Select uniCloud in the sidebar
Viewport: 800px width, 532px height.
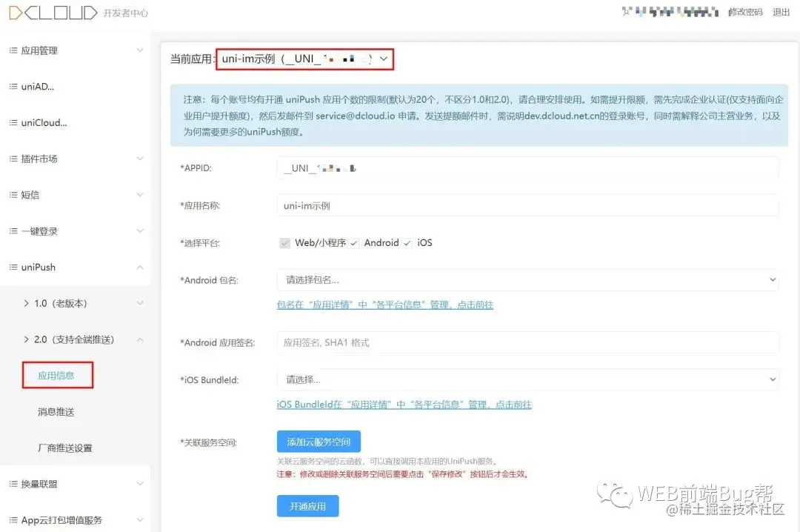pos(44,122)
